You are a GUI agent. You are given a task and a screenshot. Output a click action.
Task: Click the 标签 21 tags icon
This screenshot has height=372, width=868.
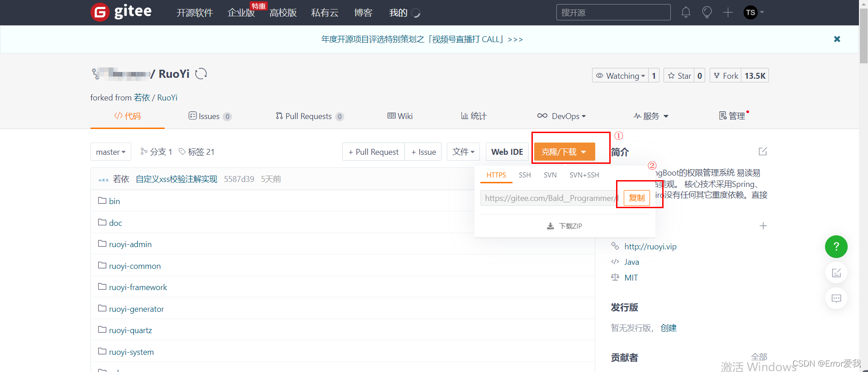[x=182, y=151]
